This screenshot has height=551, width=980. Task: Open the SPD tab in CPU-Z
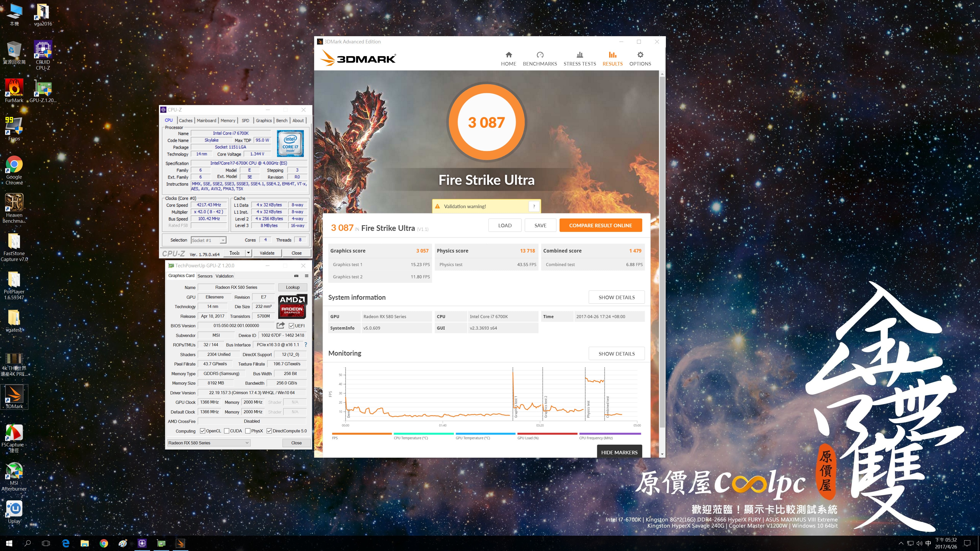click(x=245, y=121)
